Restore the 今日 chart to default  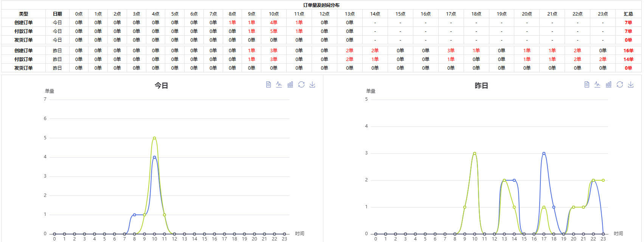tap(301, 84)
